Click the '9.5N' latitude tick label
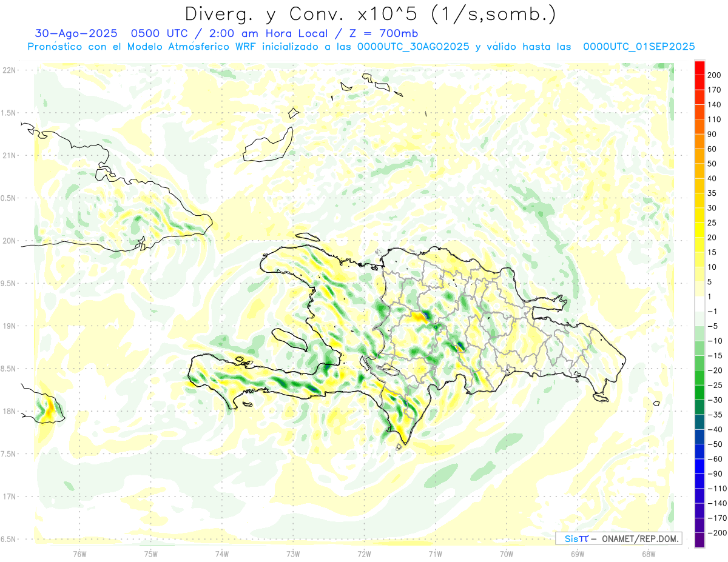Image resolution: width=728 pixels, height=562 pixels. tap(8, 284)
